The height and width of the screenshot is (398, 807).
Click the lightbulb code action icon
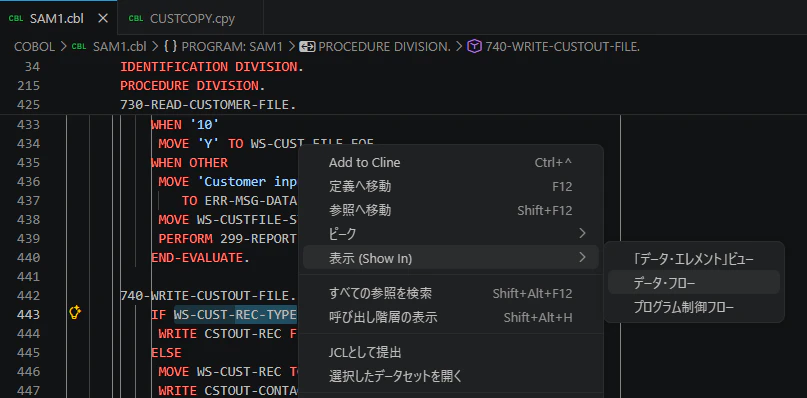pyautogui.click(x=75, y=312)
